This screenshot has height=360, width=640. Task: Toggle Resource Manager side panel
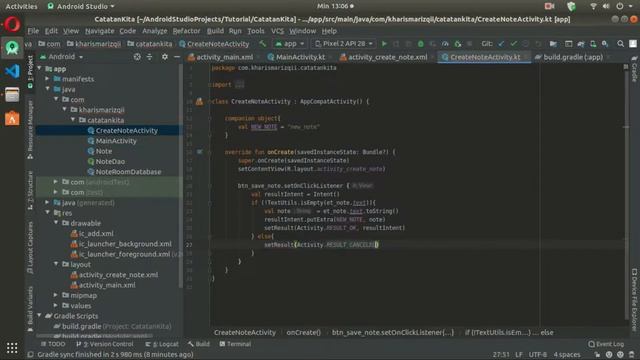coord(30,130)
